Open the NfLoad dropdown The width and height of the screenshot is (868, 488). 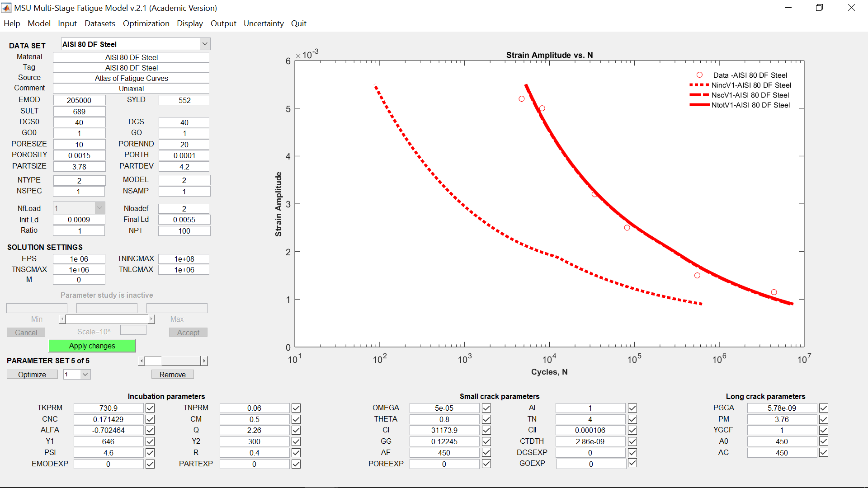99,208
